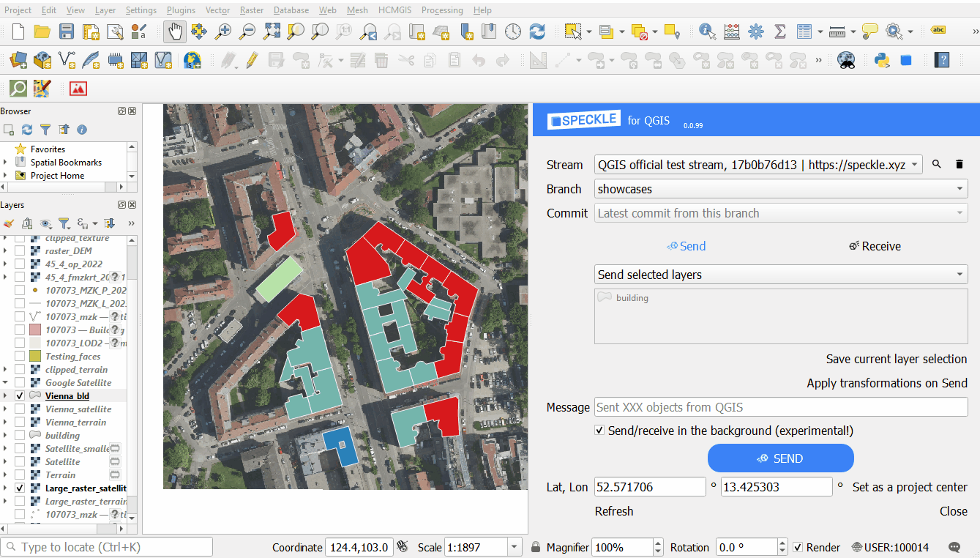Click the Identify Features tool

point(707,31)
